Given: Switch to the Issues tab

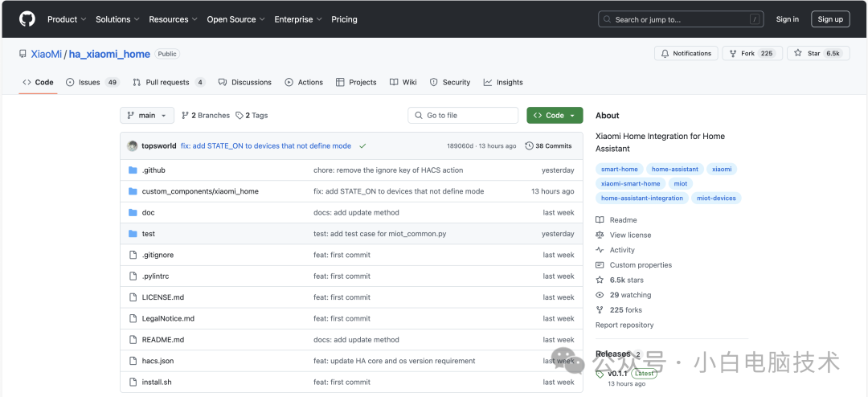Looking at the screenshot, I should tap(92, 82).
